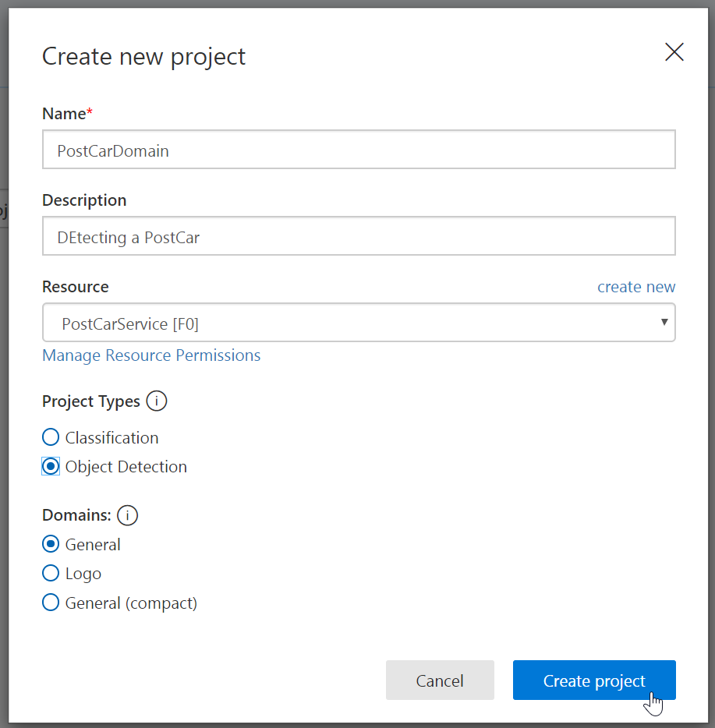
Task: Focus the Name field containing PostCarDomain
Action: click(x=359, y=150)
